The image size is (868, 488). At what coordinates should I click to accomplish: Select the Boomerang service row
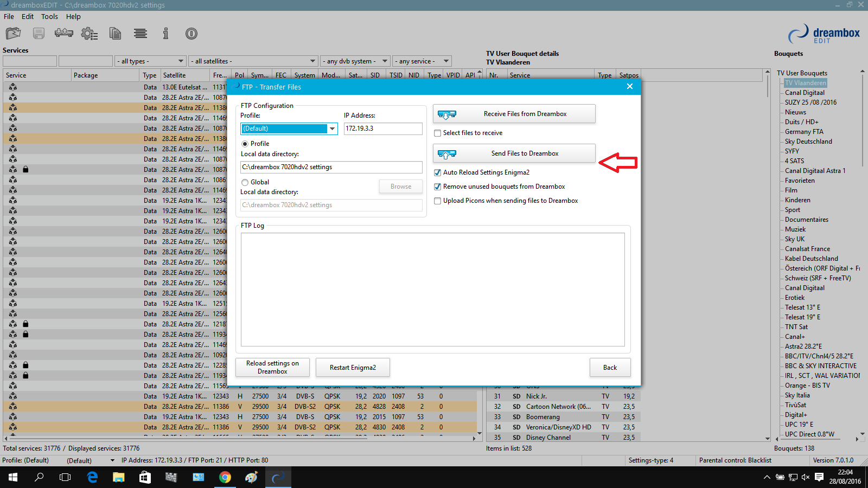click(563, 417)
